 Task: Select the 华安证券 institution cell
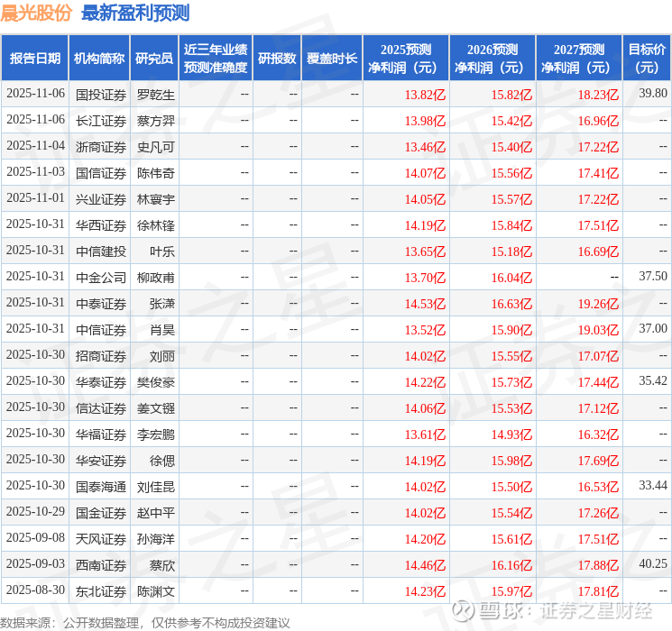101,461
